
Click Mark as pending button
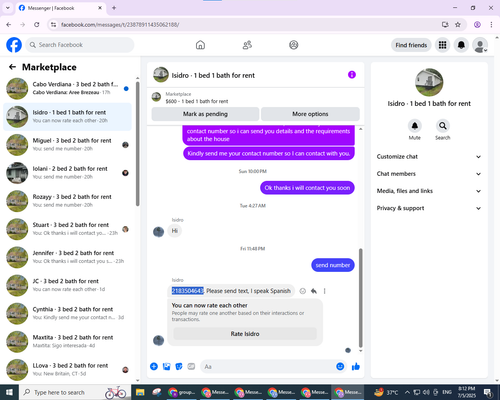click(x=205, y=114)
